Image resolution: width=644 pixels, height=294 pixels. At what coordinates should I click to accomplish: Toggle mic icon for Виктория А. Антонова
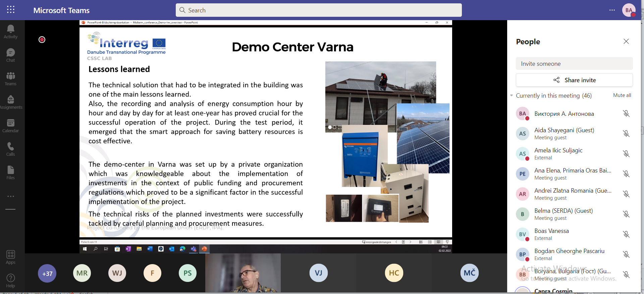click(626, 113)
